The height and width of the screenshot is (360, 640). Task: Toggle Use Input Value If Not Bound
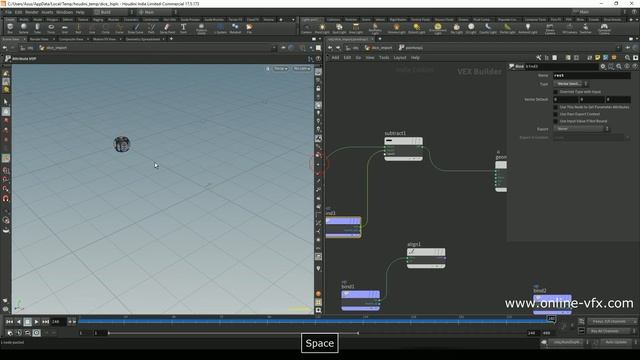(x=556, y=121)
